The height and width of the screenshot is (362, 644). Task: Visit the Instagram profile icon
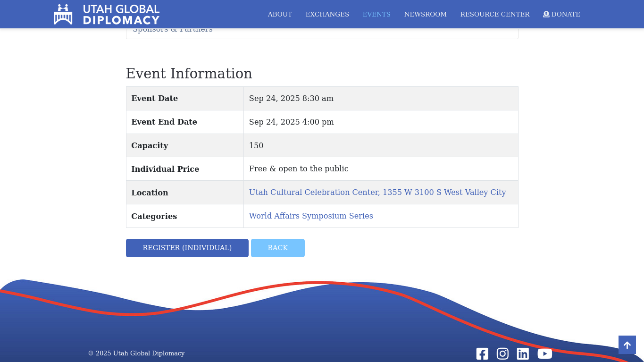pyautogui.click(x=502, y=354)
